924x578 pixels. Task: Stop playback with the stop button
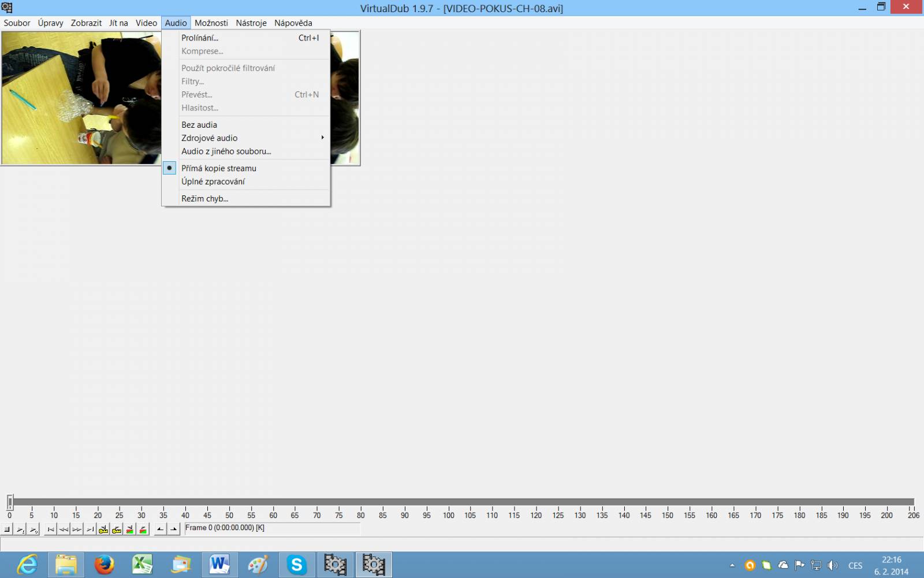pyautogui.click(x=7, y=529)
